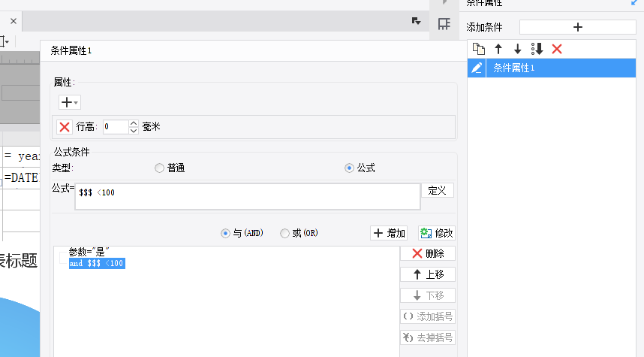The height and width of the screenshot is (357, 644).
Task: Decrease row height with down stepper
Action: 134,131
